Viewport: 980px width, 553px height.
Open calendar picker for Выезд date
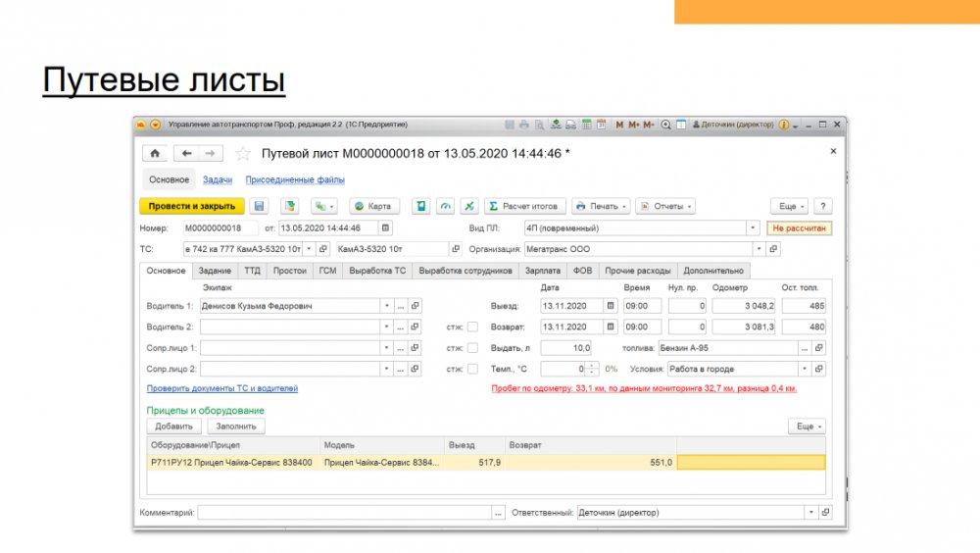click(612, 306)
